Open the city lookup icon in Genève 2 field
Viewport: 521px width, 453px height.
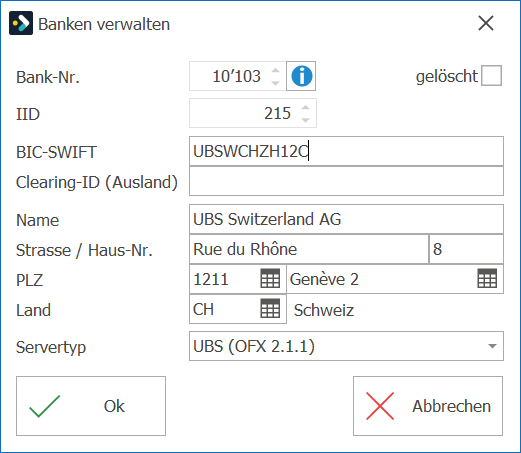[487, 278]
